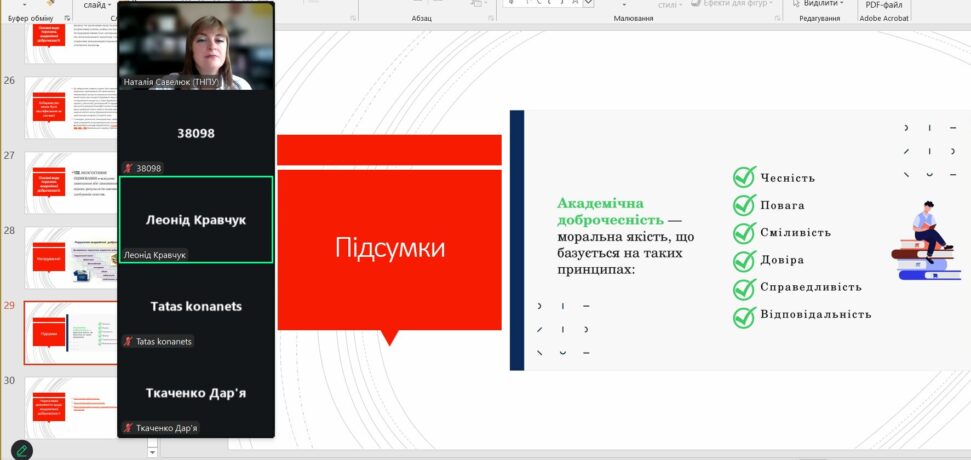Click the Сміливість checkmark
Image resolution: width=971 pixels, height=460 pixels.
pyautogui.click(x=743, y=233)
